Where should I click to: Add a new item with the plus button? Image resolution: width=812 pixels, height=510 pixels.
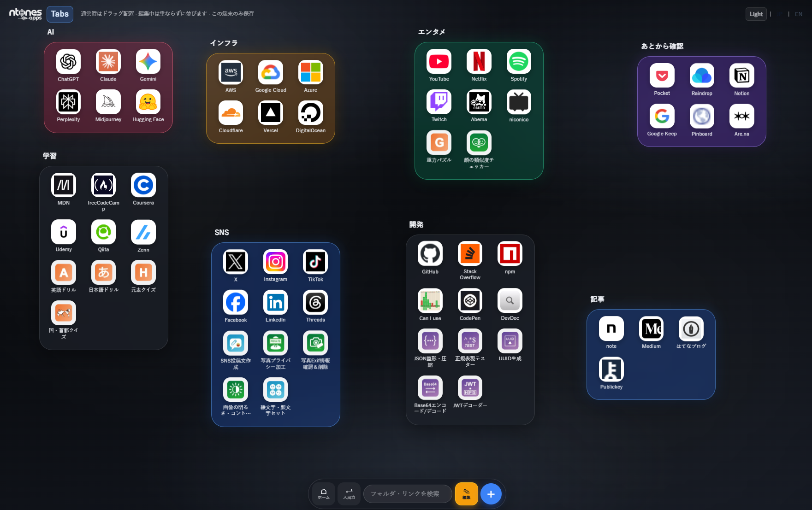(491, 494)
